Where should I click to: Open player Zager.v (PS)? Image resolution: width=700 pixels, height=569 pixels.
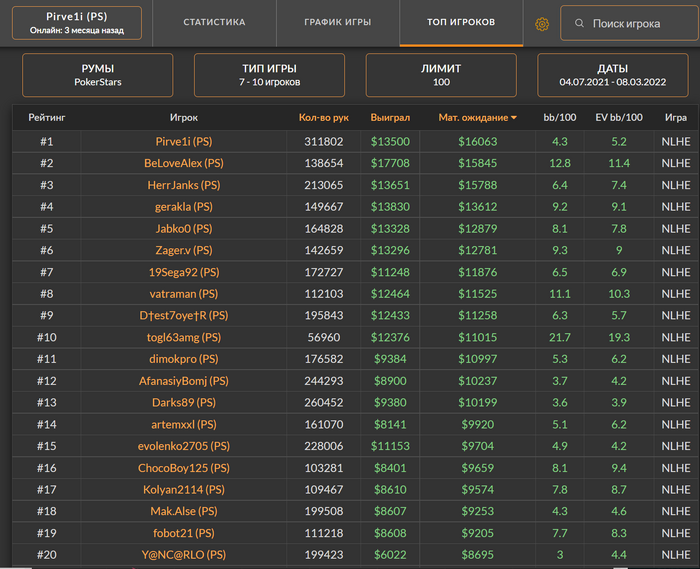coord(184,250)
